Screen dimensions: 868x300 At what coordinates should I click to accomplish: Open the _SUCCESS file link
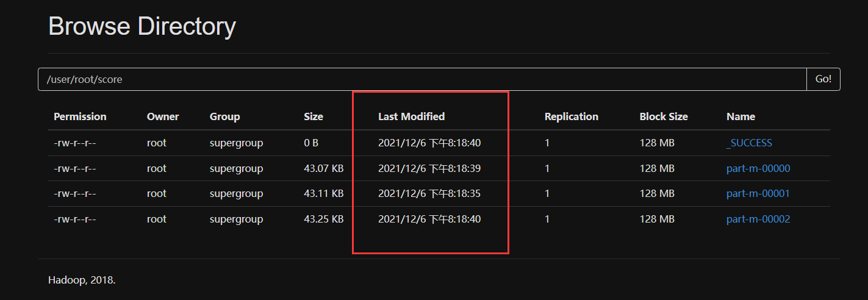tap(749, 143)
